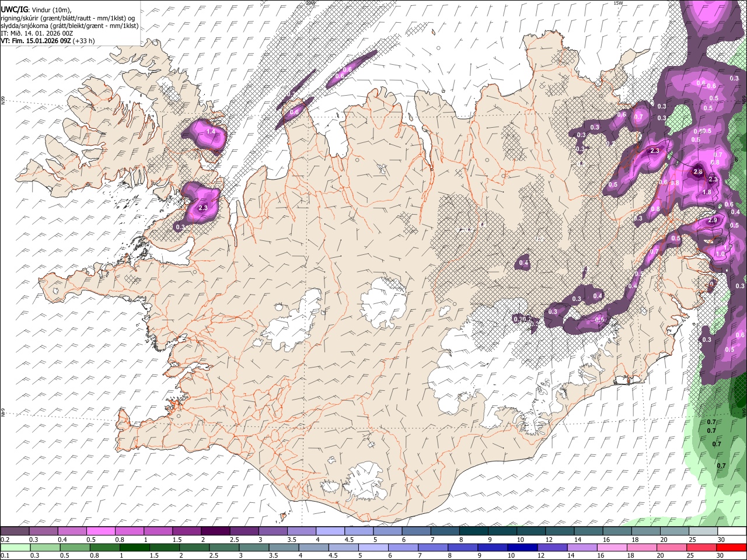
Task: Select the 2 swatch on the bottom rain scale
Action: click(194, 547)
